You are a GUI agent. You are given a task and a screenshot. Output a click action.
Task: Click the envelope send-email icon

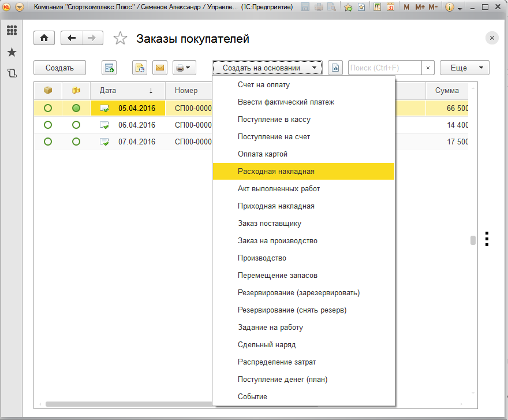click(x=160, y=68)
